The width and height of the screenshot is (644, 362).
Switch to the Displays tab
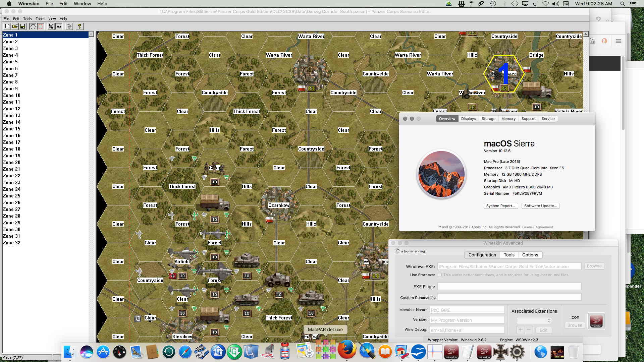468,119
